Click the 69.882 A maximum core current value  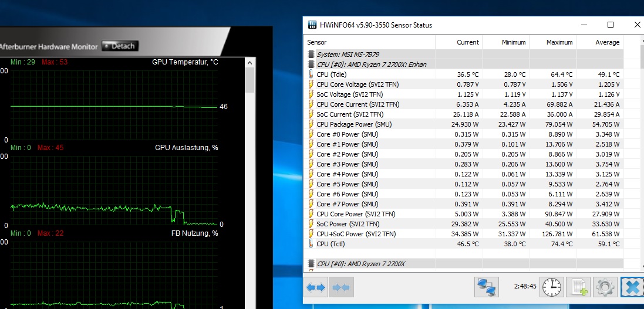click(x=559, y=104)
